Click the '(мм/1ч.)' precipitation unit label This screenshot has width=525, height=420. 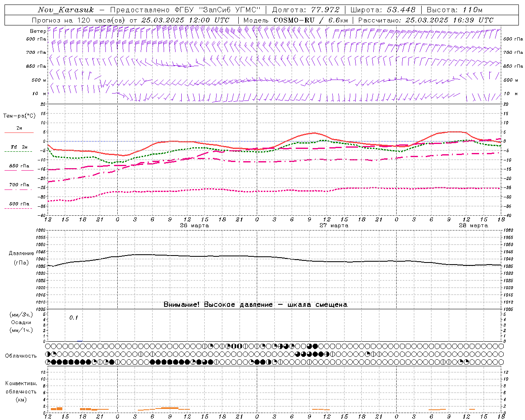(x=21, y=330)
